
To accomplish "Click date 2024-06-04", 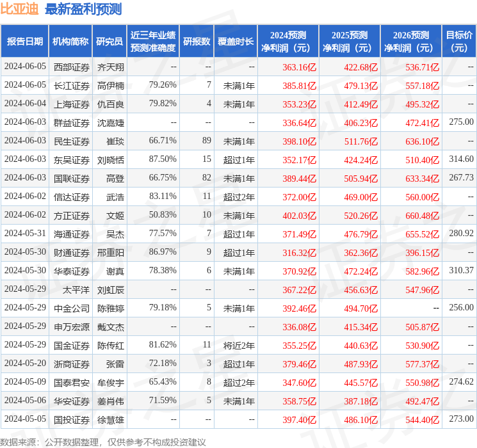I will coord(25,104).
